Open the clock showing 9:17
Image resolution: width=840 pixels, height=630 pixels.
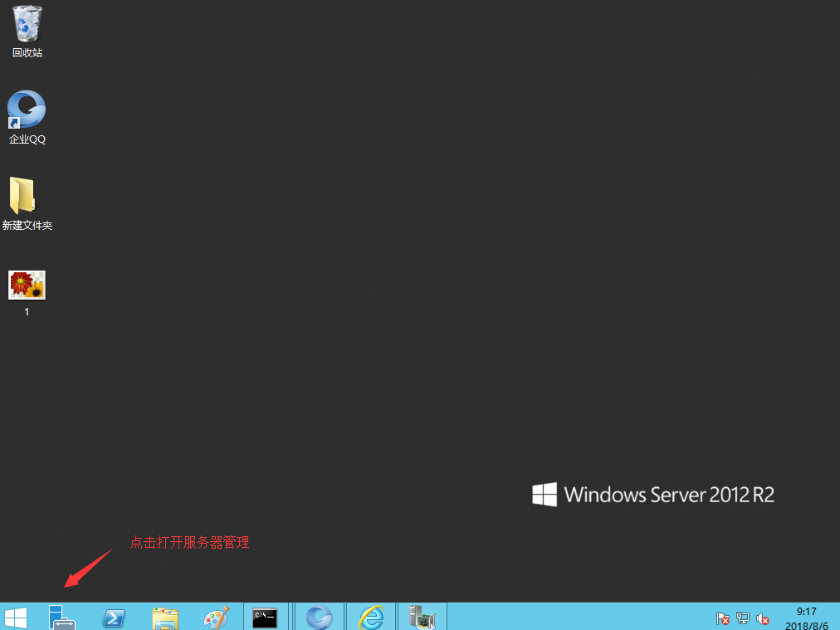click(x=806, y=611)
